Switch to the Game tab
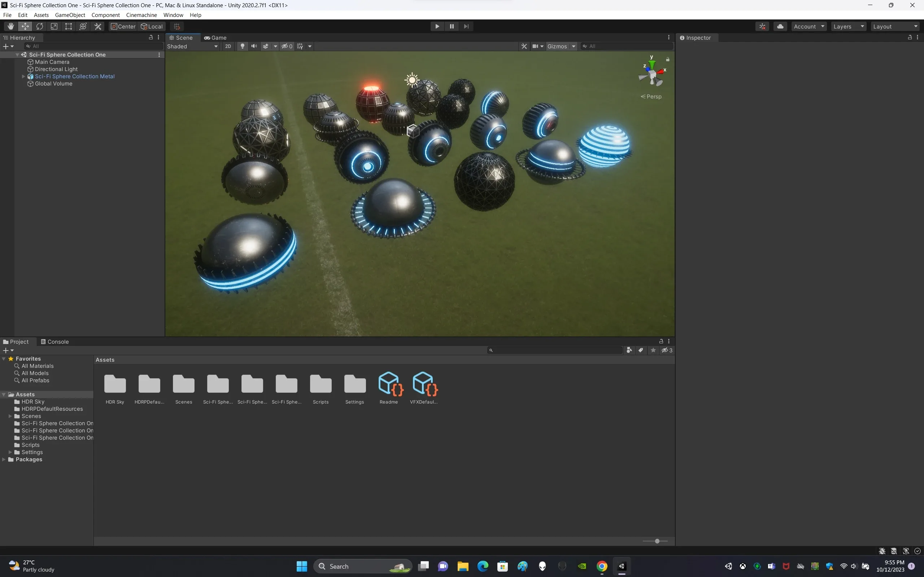924x577 pixels. 215,38
